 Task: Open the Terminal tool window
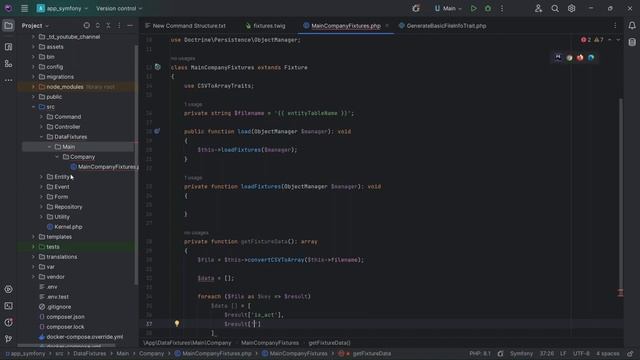(x=8, y=306)
